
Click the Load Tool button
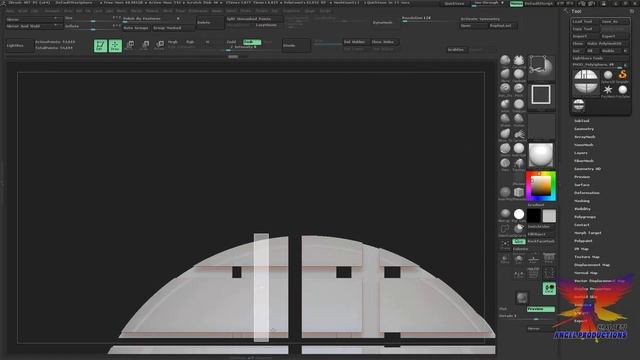[x=585, y=21]
